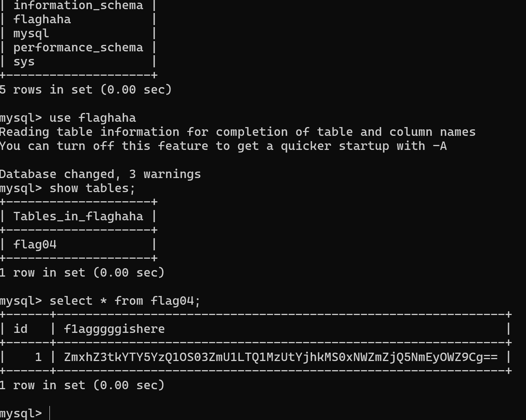Click the 'use flaghaha' command text
The image size is (526, 420).
tap(92, 118)
